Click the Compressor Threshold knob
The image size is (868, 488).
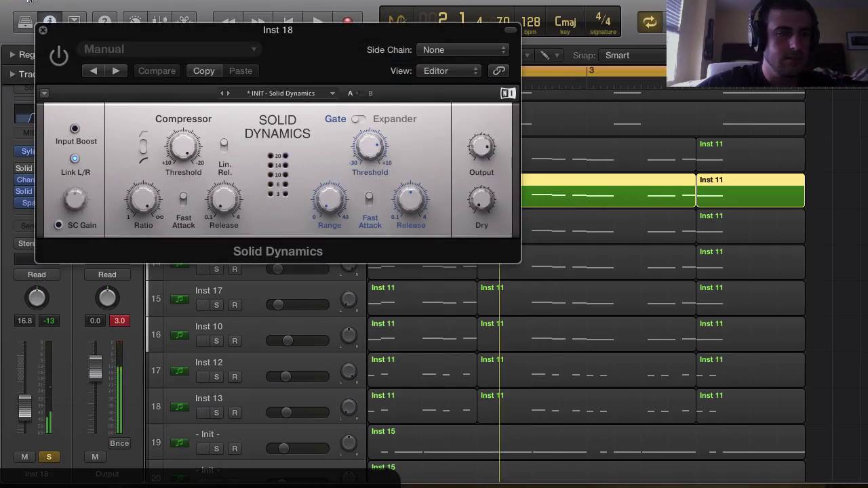(x=183, y=147)
